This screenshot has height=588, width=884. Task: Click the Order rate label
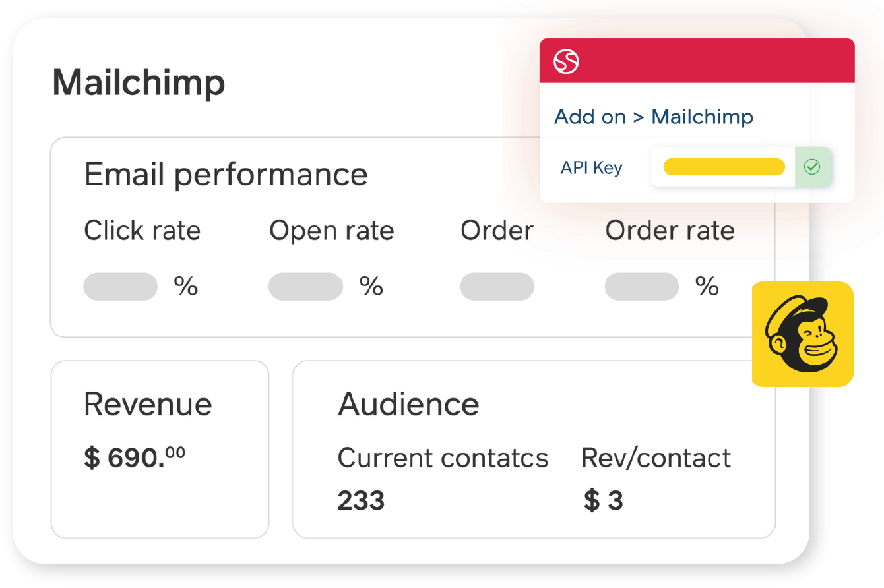[x=670, y=231]
